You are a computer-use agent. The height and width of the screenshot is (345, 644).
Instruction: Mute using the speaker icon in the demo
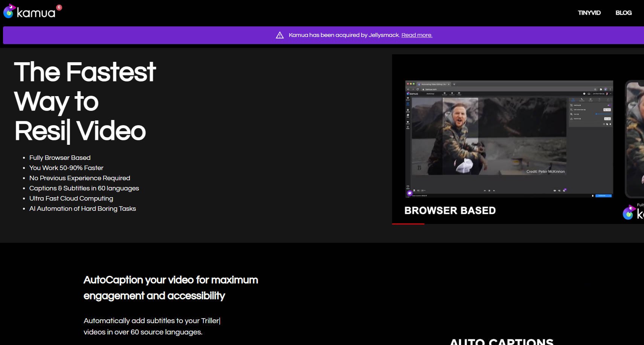559,190
